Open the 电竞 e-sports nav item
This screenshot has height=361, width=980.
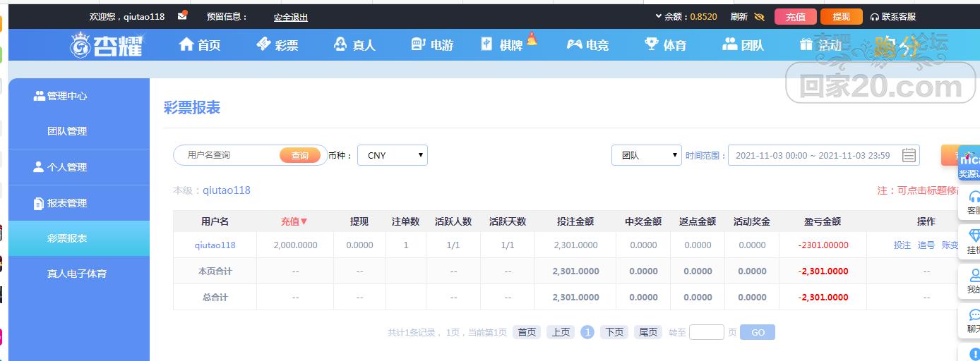587,44
